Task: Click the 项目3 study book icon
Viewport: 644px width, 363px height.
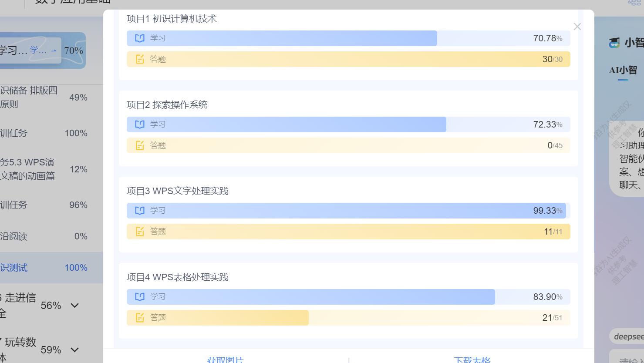Action: [x=140, y=211]
